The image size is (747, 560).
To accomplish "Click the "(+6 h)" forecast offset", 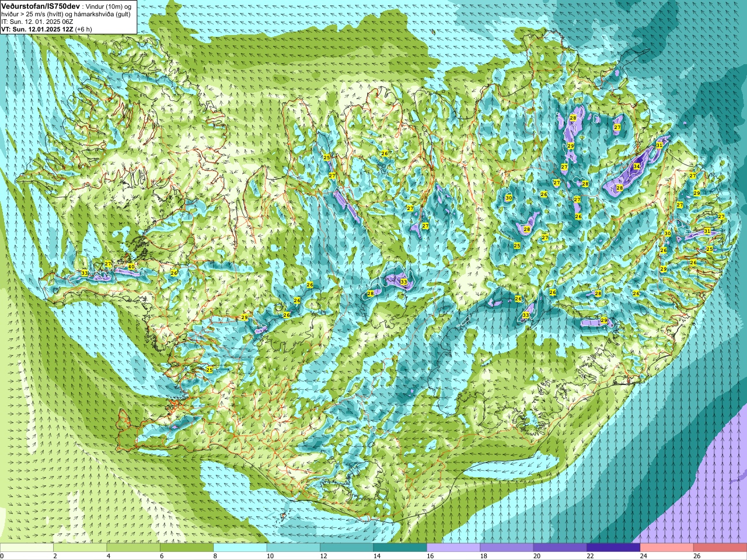I will 83,29.
